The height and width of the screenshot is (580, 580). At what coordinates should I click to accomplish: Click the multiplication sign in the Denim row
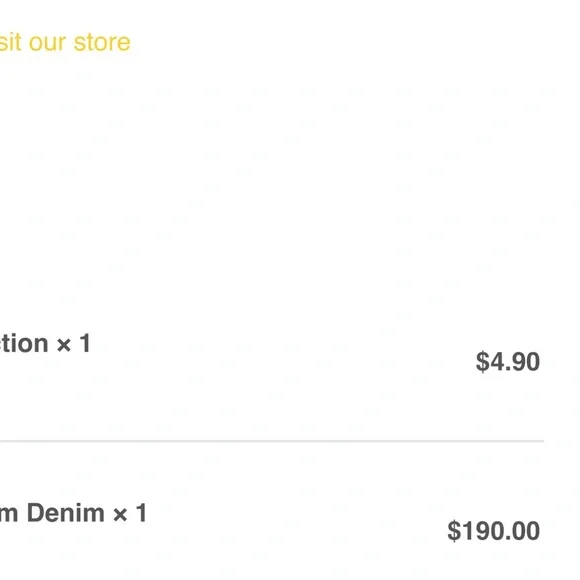tap(120, 515)
